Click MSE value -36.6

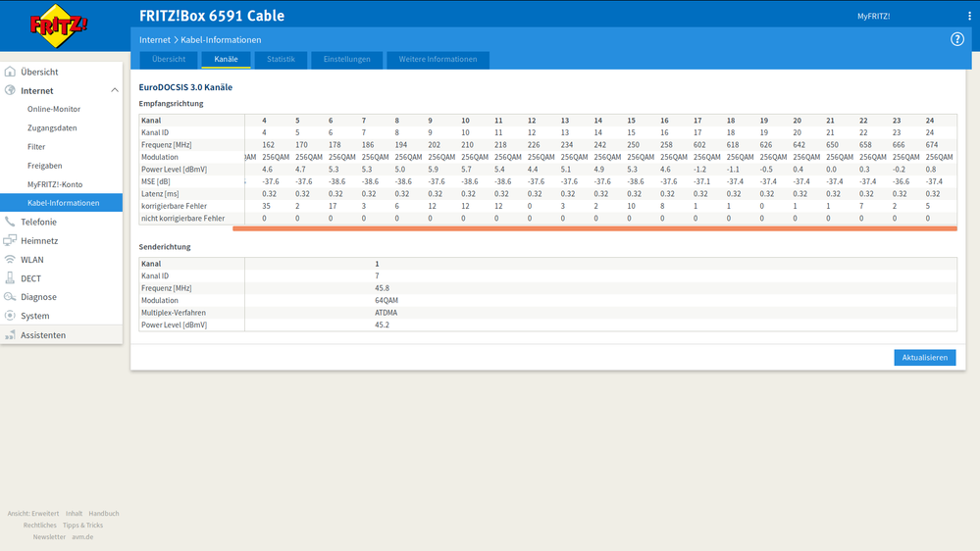tap(901, 181)
